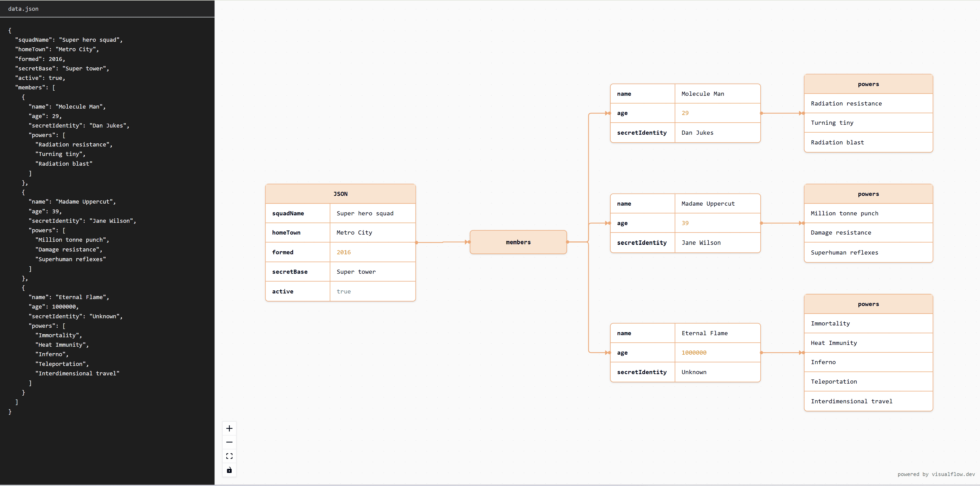Click the formed key cell
980x486 pixels.
click(298, 252)
